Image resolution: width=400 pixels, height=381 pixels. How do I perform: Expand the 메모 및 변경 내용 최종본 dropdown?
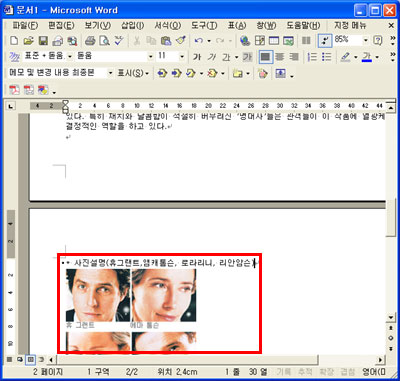pyautogui.click(x=110, y=73)
